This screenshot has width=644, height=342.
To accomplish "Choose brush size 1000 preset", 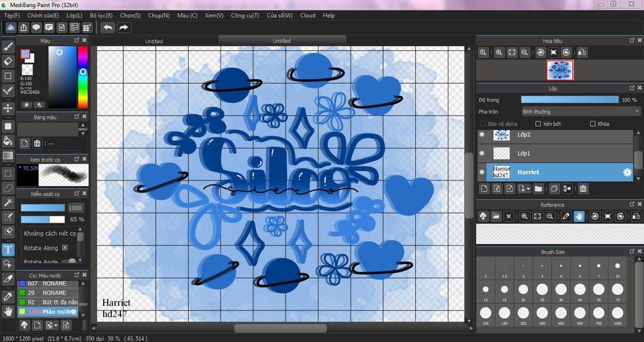I will coord(618,313).
